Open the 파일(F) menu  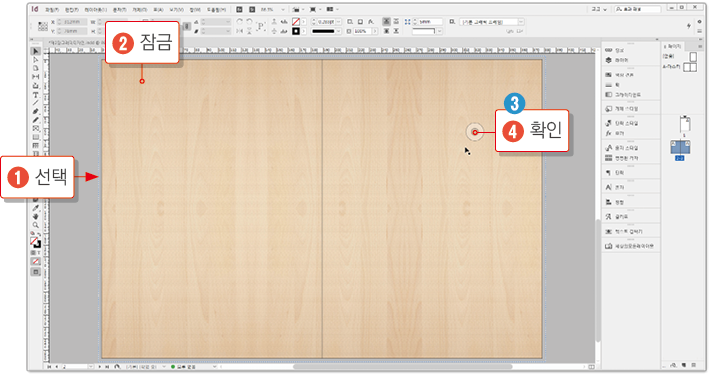coord(52,9)
